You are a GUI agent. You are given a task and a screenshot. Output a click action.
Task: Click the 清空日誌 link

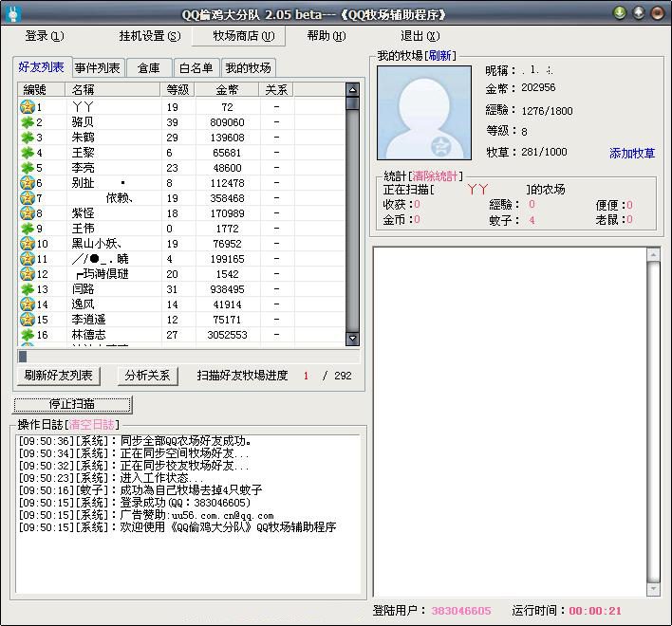pos(92,424)
